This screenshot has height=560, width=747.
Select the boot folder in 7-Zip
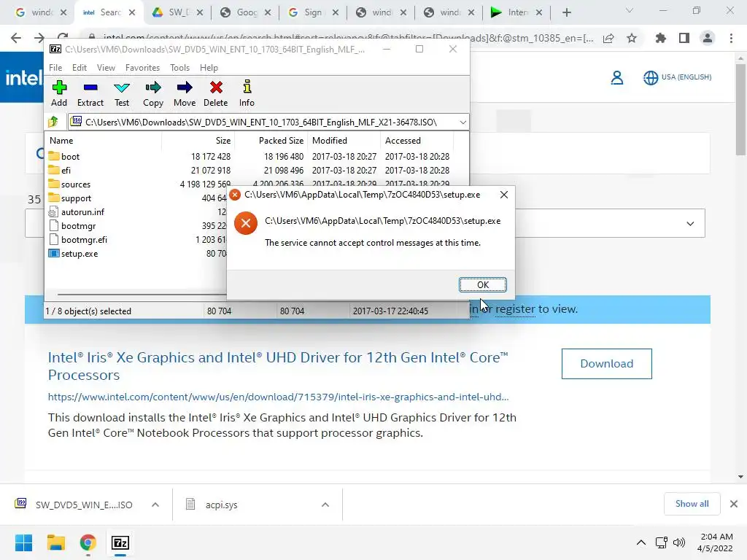[x=70, y=156]
